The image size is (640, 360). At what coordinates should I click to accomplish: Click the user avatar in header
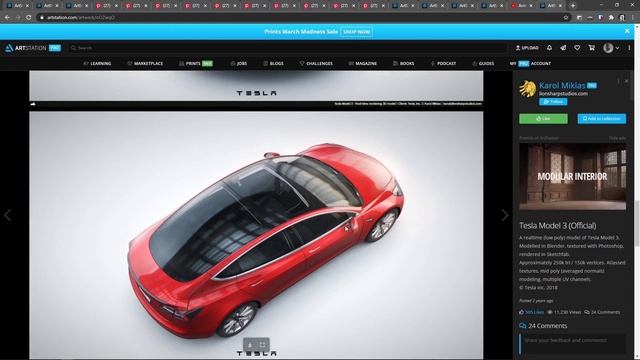click(608, 48)
